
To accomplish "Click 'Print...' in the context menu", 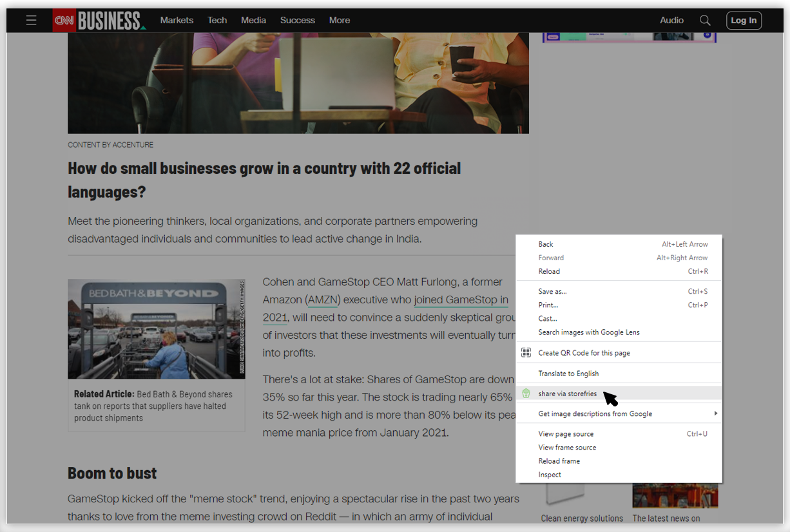I will [x=548, y=305].
